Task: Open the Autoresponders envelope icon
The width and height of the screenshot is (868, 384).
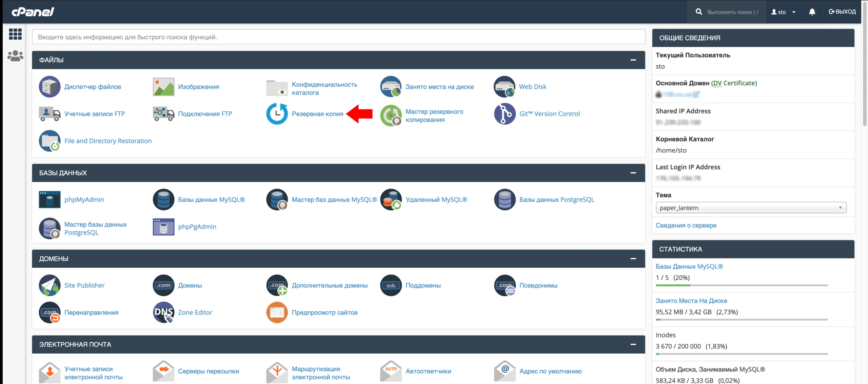Action: point(391,371)
